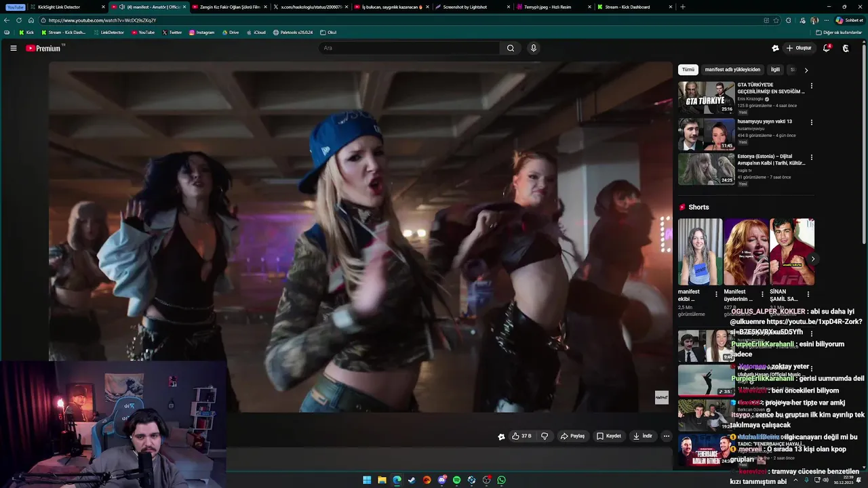Open 'husamyuyu yayın vakti 13' video title
The width and height of the screenshot is (868, 488).
coord(765,122)
